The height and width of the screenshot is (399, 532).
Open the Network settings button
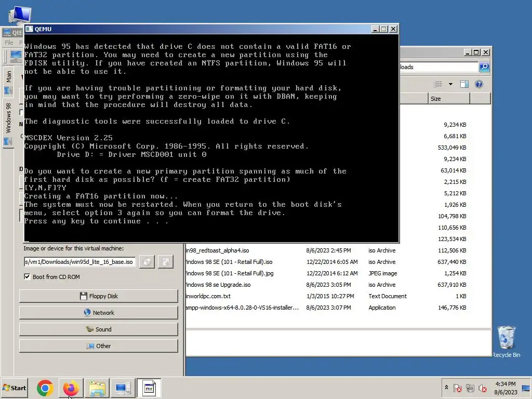click(x=98, y=313)
